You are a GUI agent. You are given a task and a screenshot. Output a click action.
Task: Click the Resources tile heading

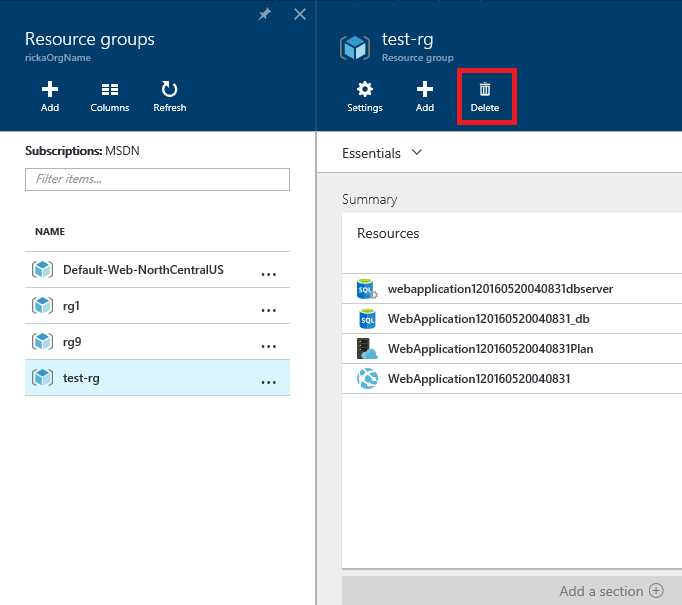click(x=388, y=234)
